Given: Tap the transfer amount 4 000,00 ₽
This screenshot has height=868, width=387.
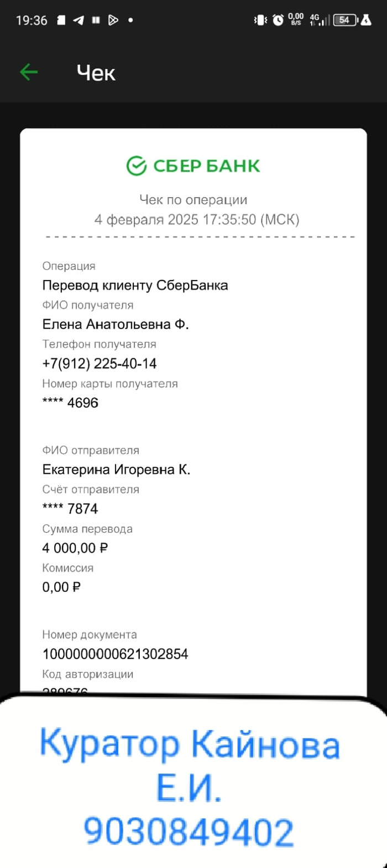Looking at the screenshot, I should pos(75,548).
